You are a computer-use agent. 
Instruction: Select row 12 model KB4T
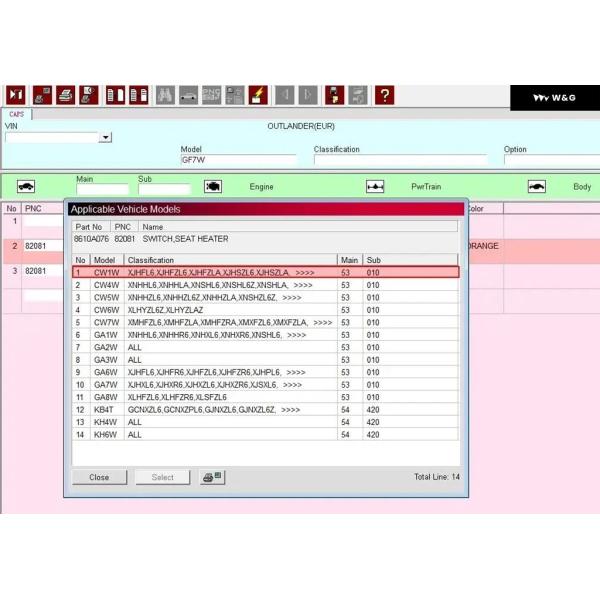coord(265,410)
